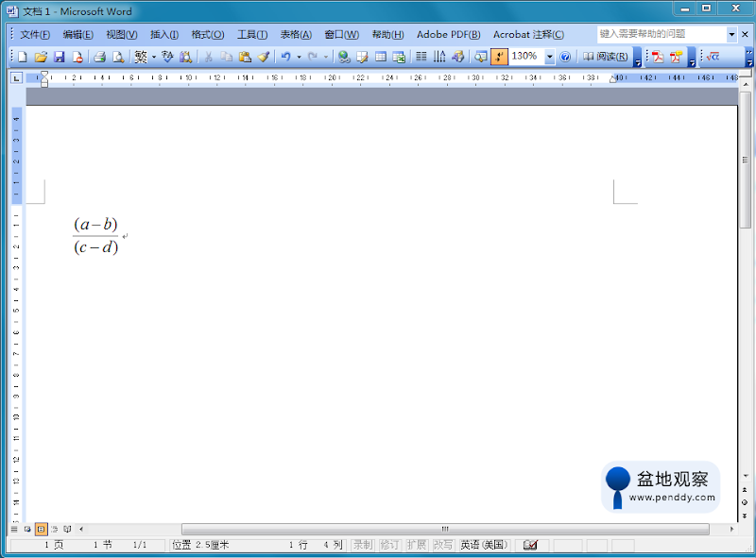Open PDF toolbar options arrow
The image size is (756, 558).
pos(692,57)
